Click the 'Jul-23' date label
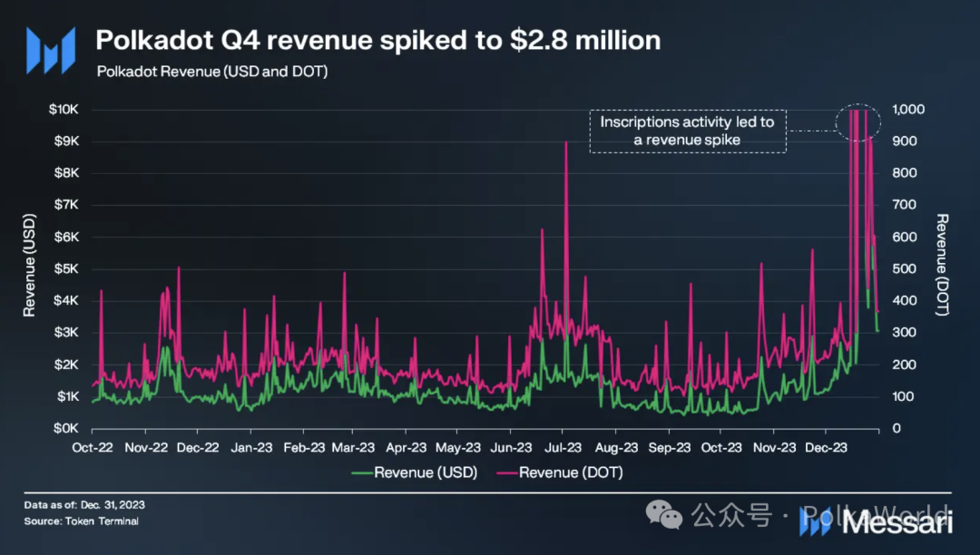980x555 pixels. pyautogui.click(x=563, y=448)
